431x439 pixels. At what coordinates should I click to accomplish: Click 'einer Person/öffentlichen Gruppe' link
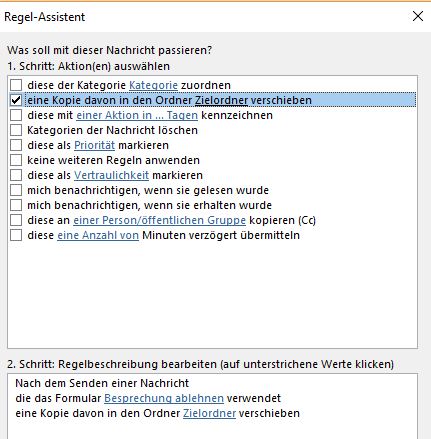click(x=160, y=220)
